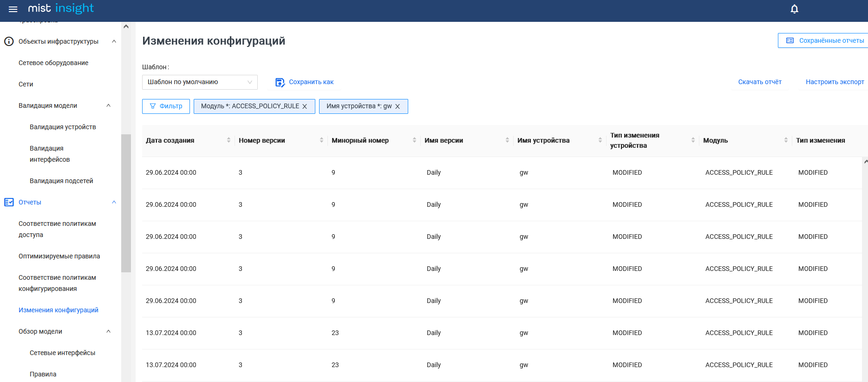Viewport: 868px width, 382px height.
Task: Sort by the Модуль column arrows
Action: pos(786,140)
